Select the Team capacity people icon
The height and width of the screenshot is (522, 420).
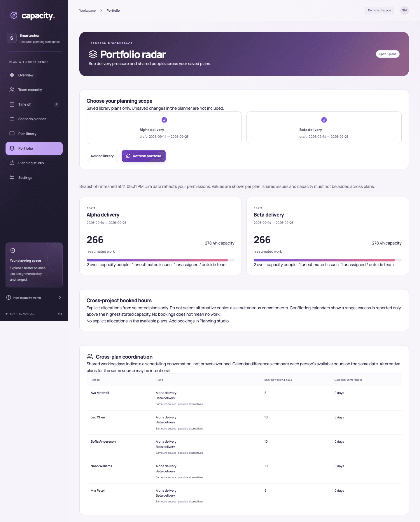(12, 90)
